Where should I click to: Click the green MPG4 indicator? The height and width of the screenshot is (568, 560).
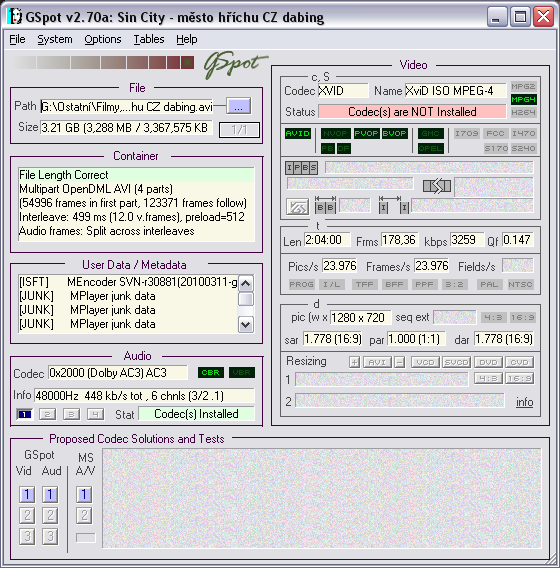(523, 99)
